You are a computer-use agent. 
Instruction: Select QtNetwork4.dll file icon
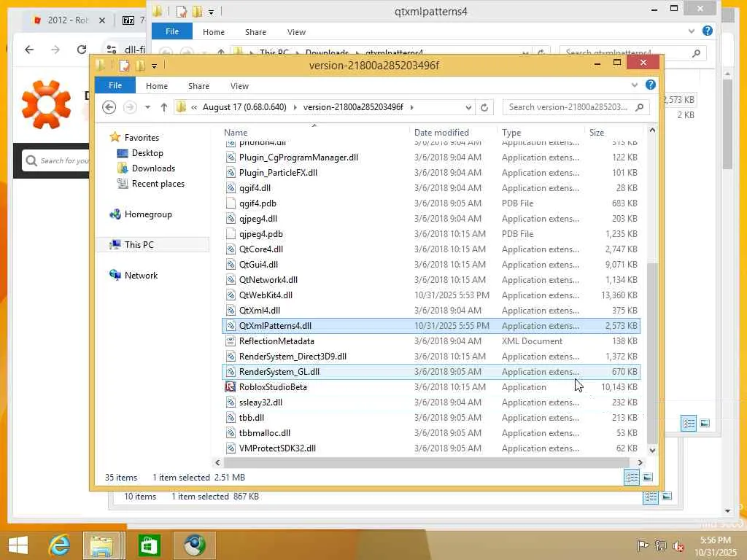tap(231, 280)
